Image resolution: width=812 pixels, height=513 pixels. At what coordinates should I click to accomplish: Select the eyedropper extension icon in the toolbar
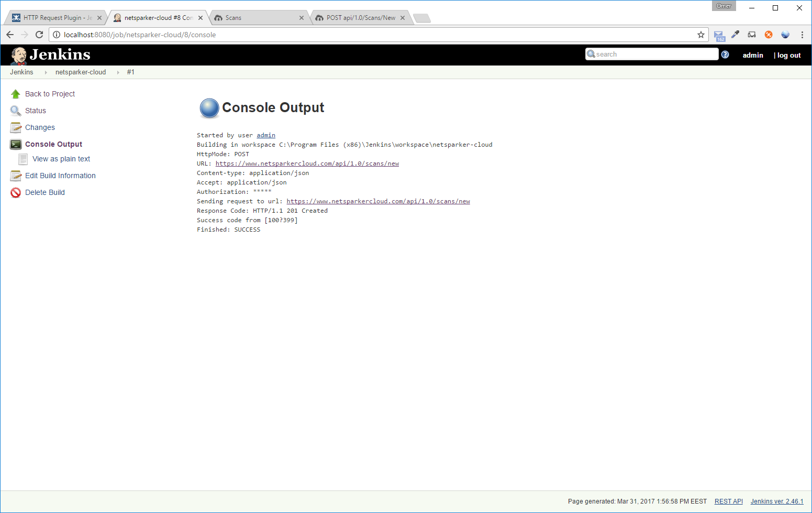pyautogui.click(x=735, y=35)
